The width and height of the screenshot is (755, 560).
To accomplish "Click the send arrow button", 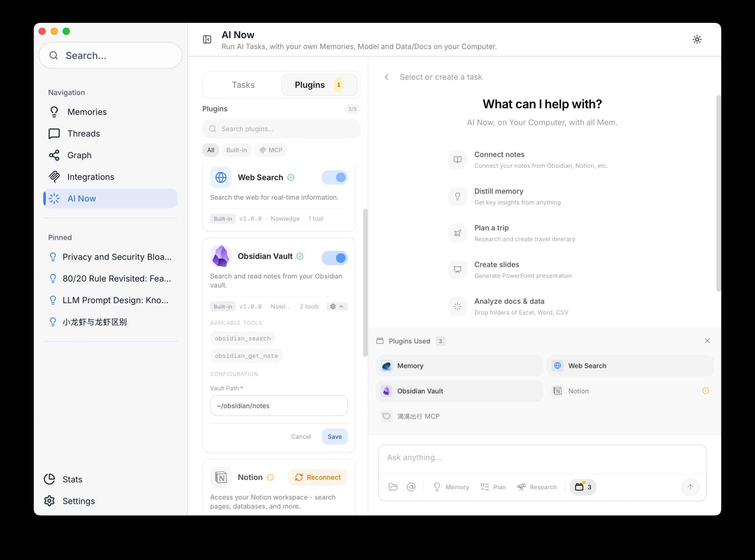I will (x=690, y=487).
